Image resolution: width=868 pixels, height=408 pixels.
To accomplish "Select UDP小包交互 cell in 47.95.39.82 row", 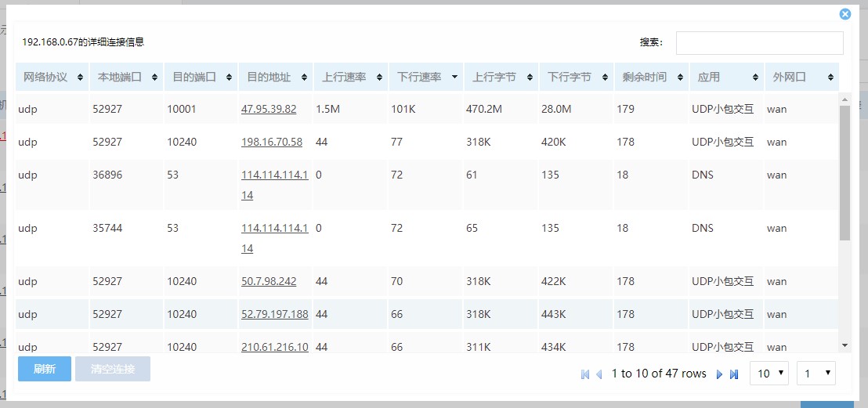I will pyautogui.click(x=726, y=109).
